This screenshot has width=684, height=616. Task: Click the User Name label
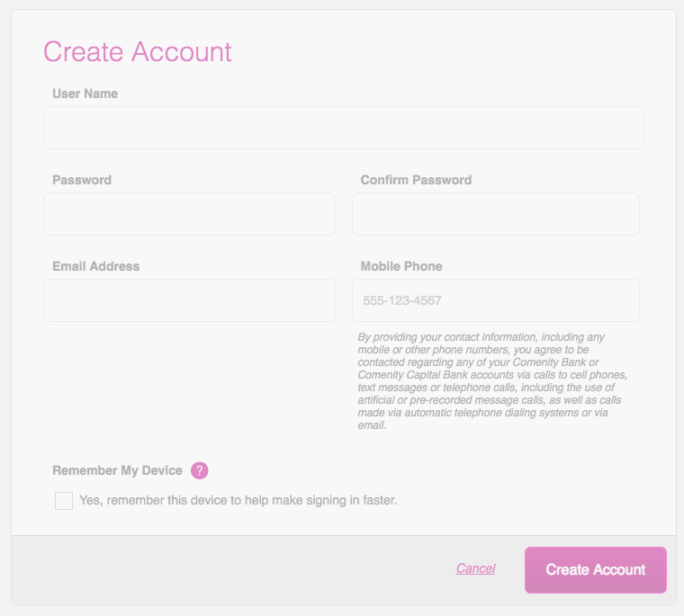point(85,94)
